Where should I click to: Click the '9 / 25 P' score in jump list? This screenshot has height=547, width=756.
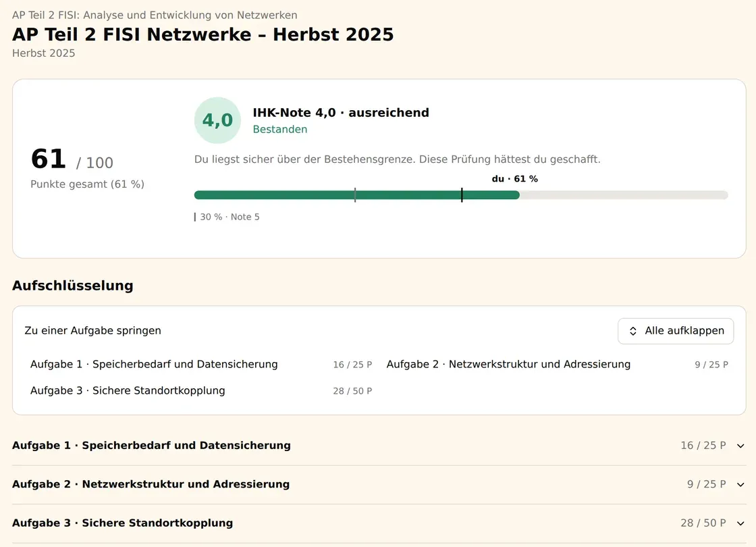pos(711,365)
